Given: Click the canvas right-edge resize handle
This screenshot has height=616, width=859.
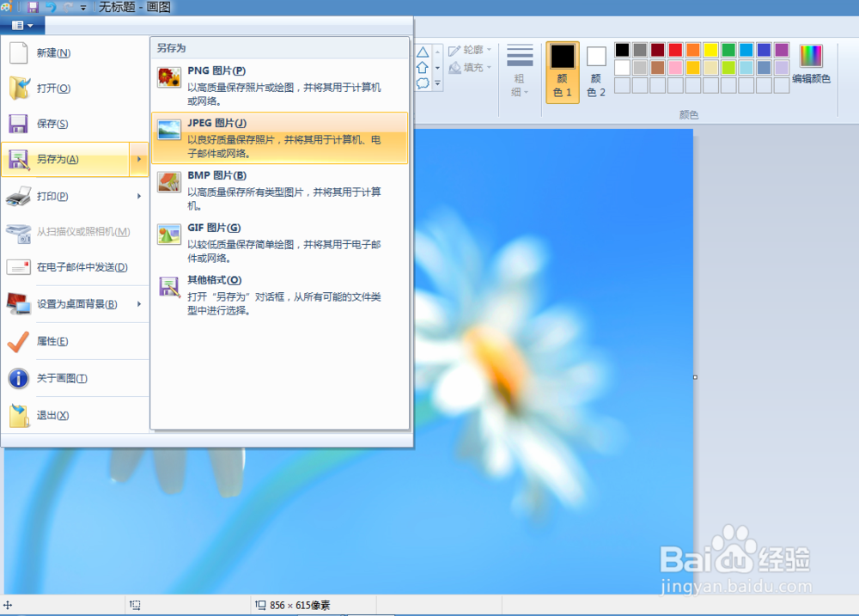Looking at the screenshot, I should [x=695, y=377].
